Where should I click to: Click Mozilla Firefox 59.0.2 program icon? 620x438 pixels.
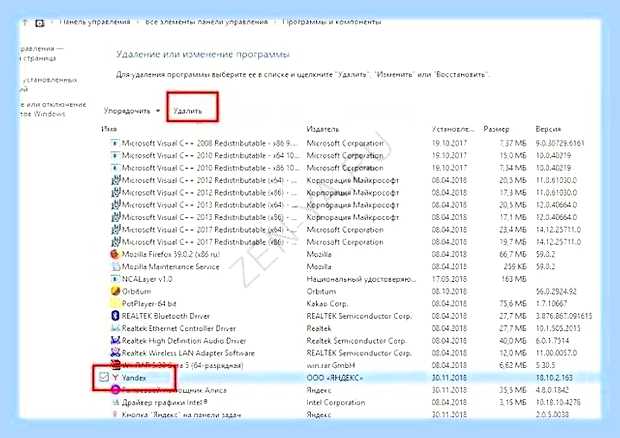click(115, 254)
